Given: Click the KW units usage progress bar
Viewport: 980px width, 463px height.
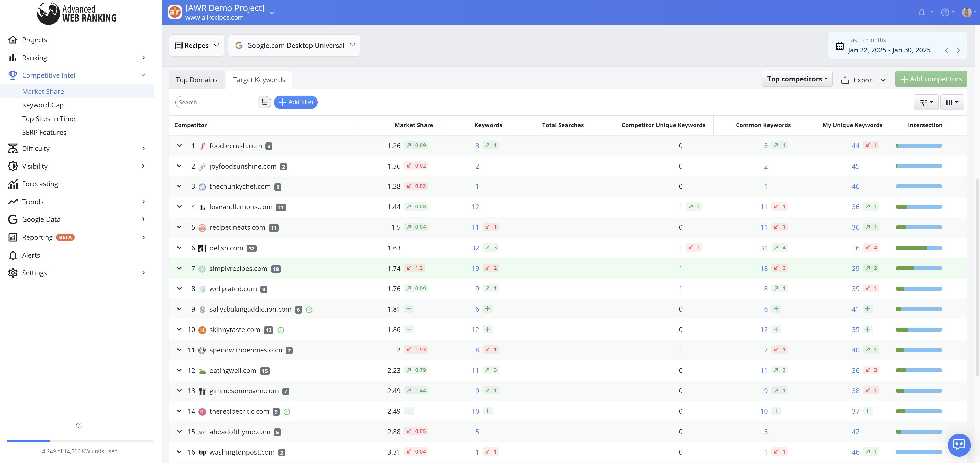Looking at the screenshot, I should pos(80,441).
